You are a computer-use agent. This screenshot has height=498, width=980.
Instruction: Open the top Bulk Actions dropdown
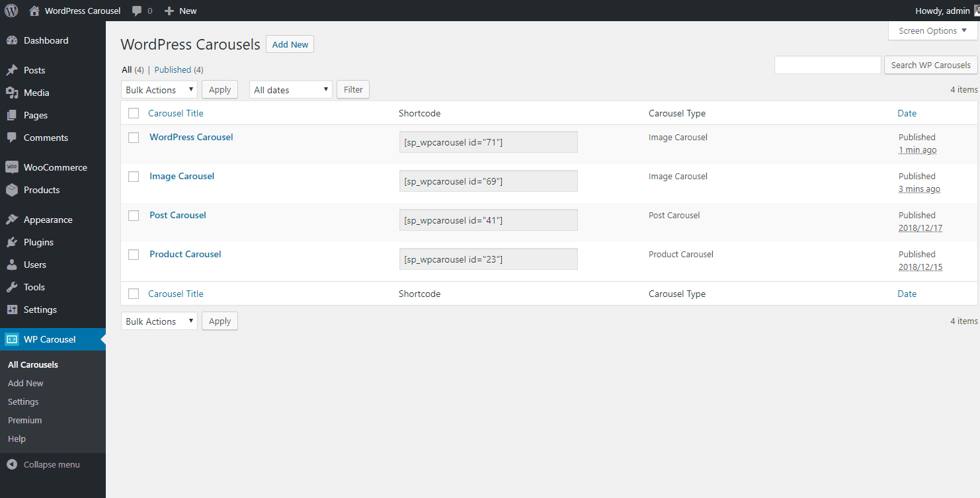pos(159,90)
